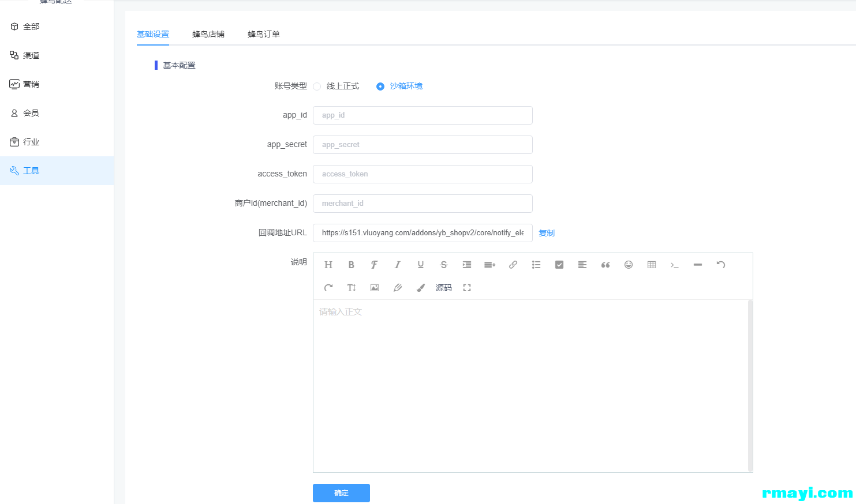Click the 商户id(merchant_id) label
Screen dimensions: 856x504
[271, 203]
